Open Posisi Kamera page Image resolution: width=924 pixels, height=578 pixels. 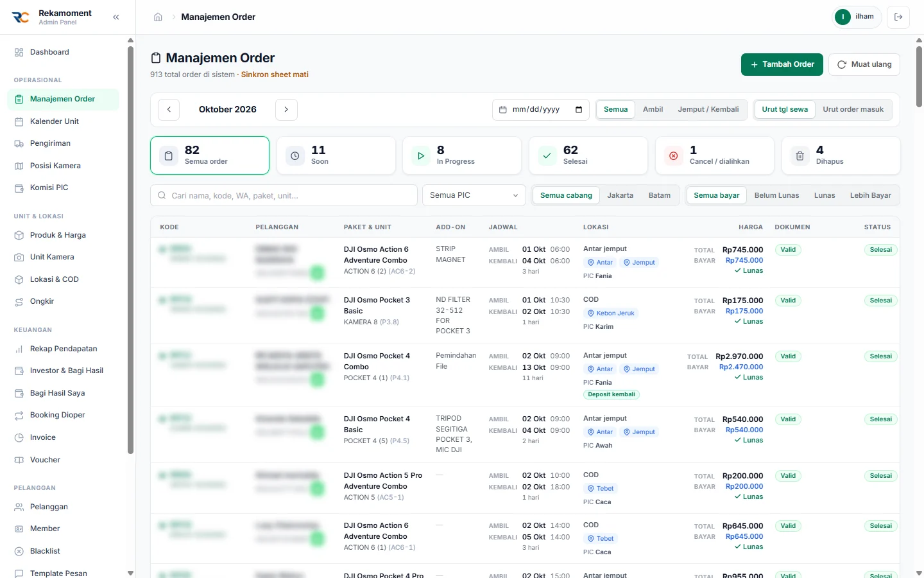(x=63, y=166)
